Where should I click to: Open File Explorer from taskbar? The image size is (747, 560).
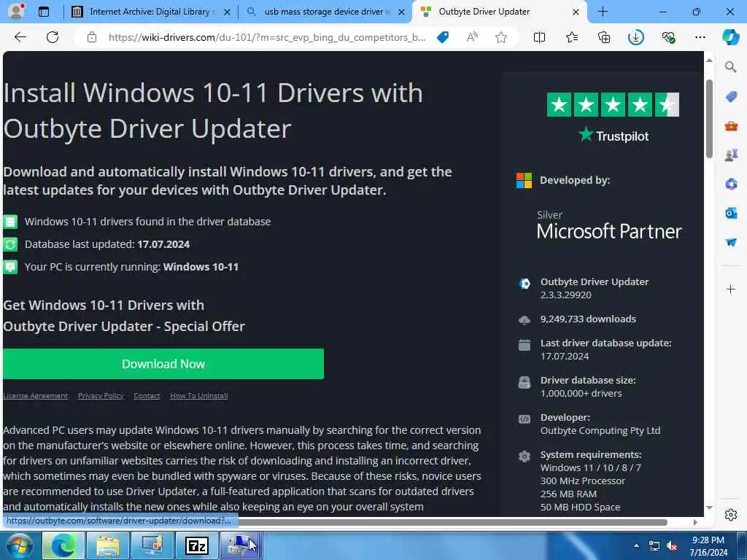[x=108, y=545]
